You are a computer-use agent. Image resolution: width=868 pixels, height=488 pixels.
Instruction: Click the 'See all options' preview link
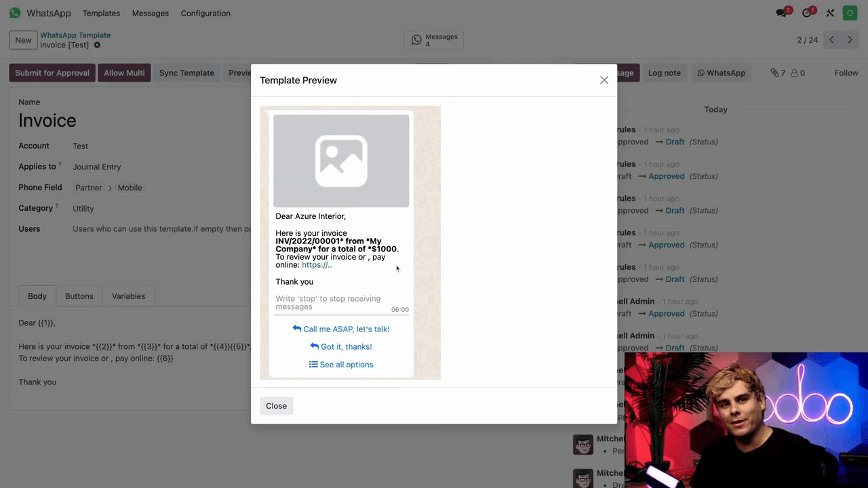(x=341, y=365)
